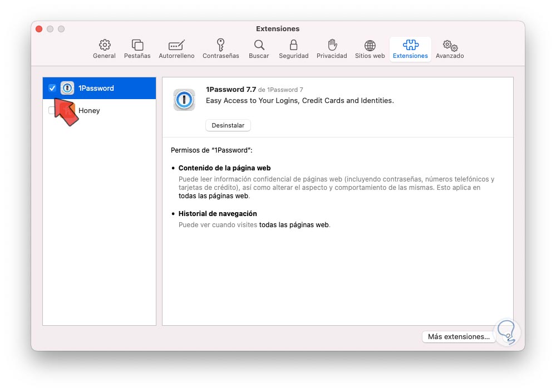Open the Buscar magnifier pane
The width and height of the screenshot is (556, 392).
pyautogui.click(x=259, y=49)
